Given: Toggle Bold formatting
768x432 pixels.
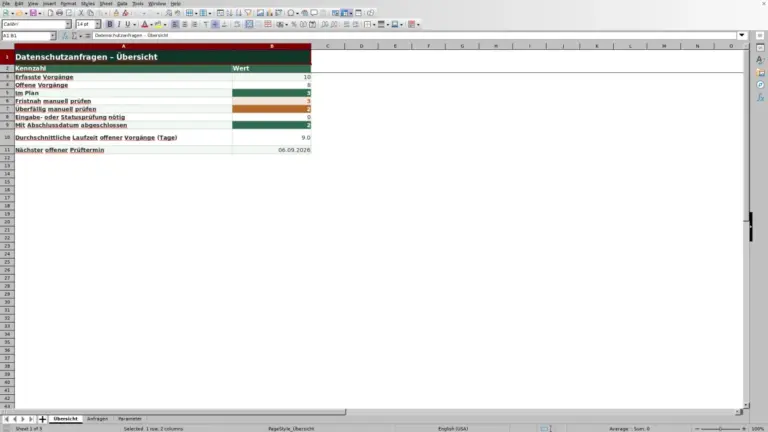Looking at the screenshot, I should click(x=110, y=24).
